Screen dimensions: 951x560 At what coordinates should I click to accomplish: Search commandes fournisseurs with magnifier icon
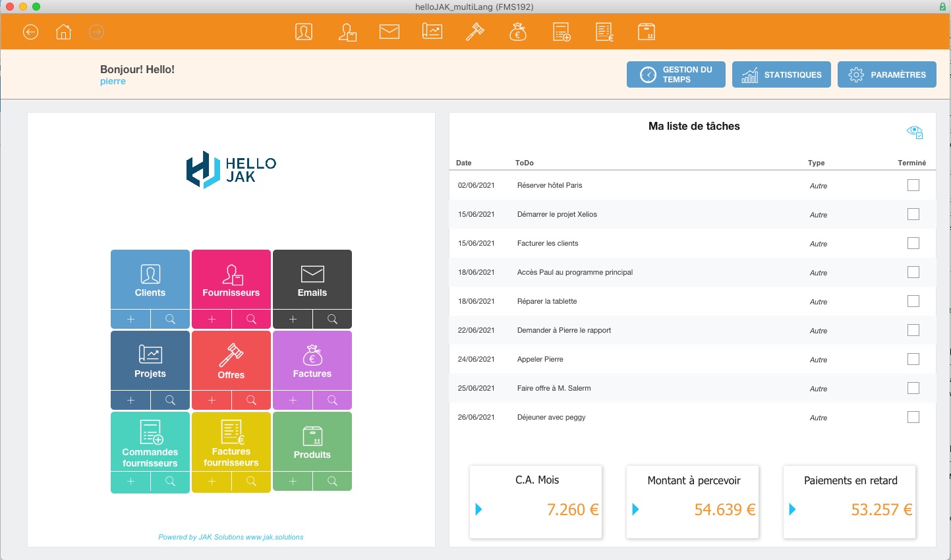(170, 482)
